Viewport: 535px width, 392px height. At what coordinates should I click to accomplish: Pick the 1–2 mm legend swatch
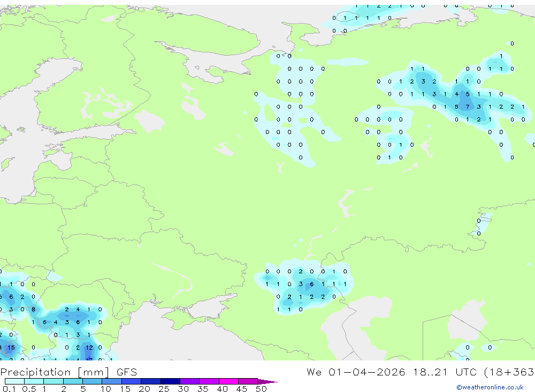[x=53, y=381]
